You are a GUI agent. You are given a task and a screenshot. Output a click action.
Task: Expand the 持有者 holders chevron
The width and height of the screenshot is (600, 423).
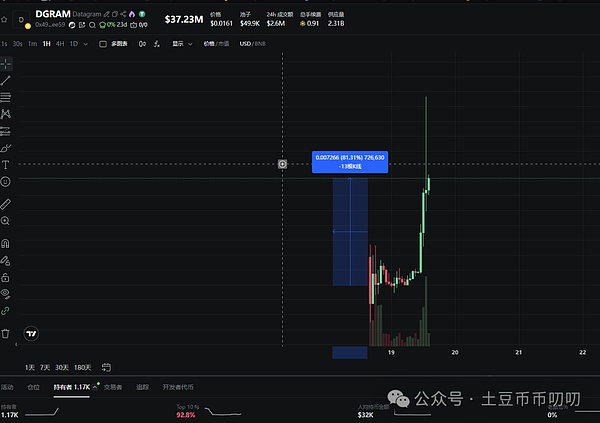click(95, 386)
